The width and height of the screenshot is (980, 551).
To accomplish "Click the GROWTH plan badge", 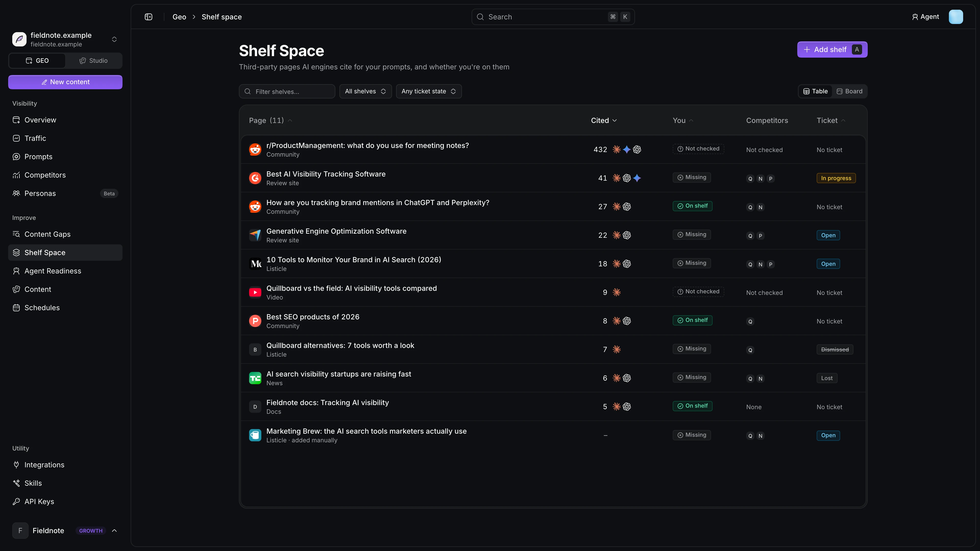I will point(91,531).
